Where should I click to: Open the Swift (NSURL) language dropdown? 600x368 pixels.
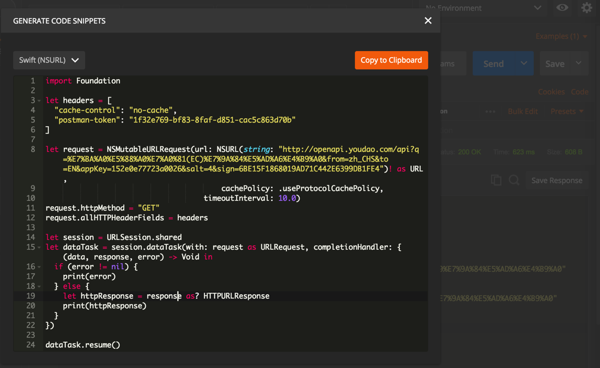49,60
